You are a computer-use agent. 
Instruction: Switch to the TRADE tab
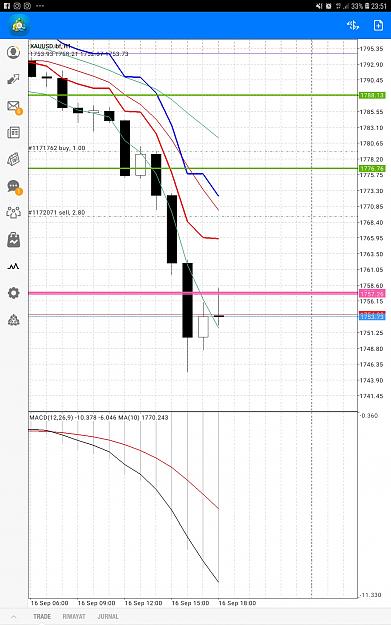[42, 617]
